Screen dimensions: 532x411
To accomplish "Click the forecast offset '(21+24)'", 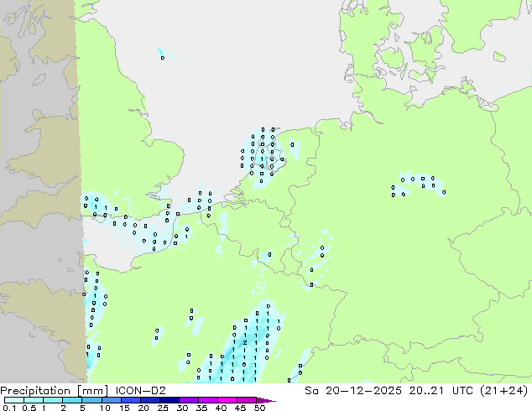I will (503, 391).
